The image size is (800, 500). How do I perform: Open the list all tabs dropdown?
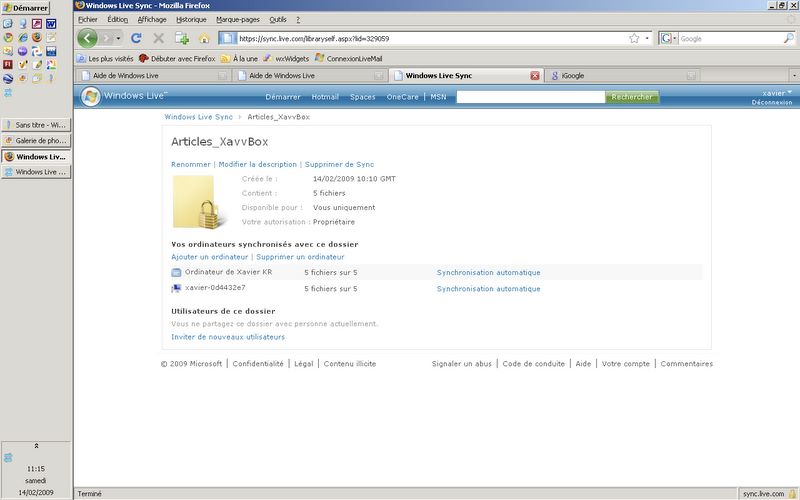[794, 76]
